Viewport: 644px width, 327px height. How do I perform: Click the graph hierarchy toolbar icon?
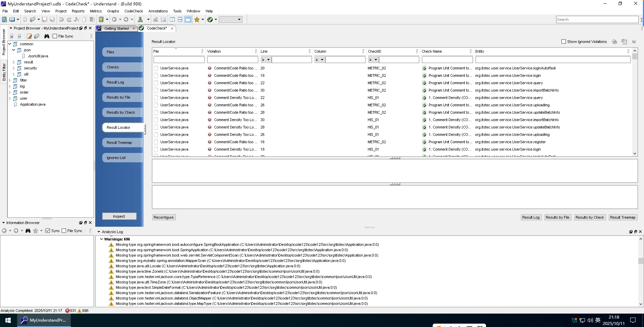point(140,19)
